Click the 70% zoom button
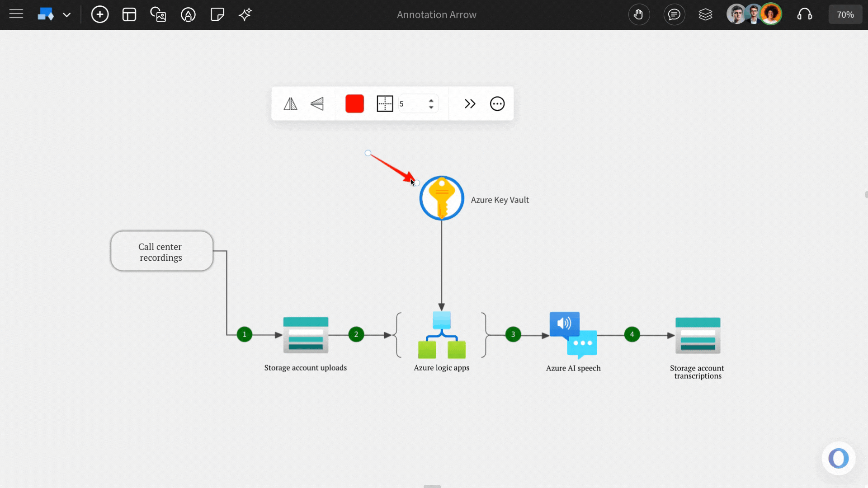 click(x=845, y=14)
